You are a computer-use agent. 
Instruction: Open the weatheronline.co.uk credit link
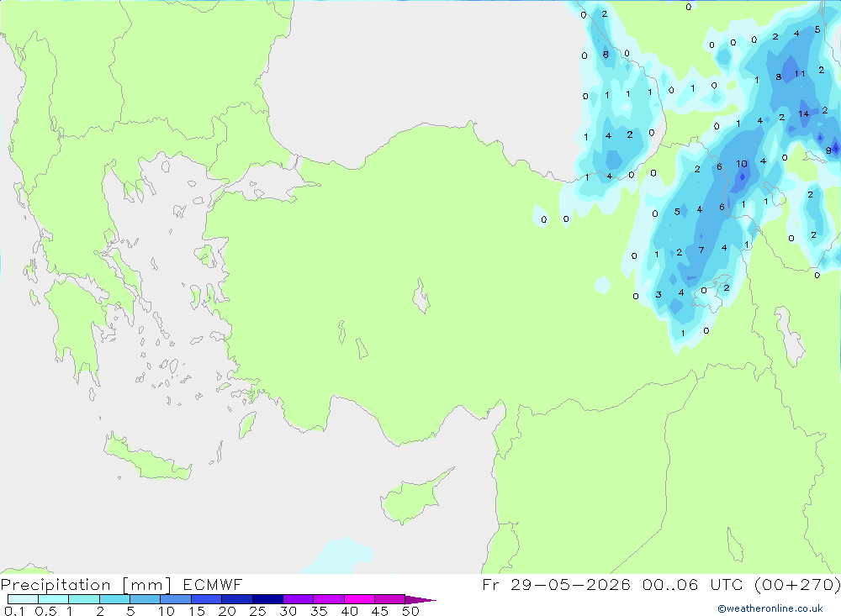[770, 608]
